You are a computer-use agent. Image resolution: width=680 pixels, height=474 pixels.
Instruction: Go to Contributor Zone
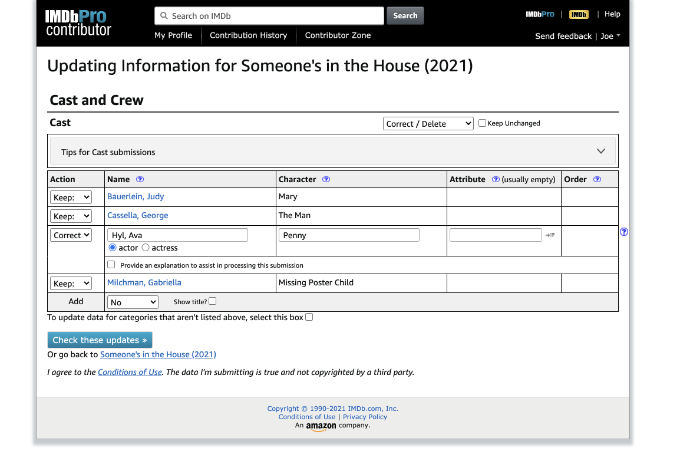pyautogui.click(x=338, y=35)
